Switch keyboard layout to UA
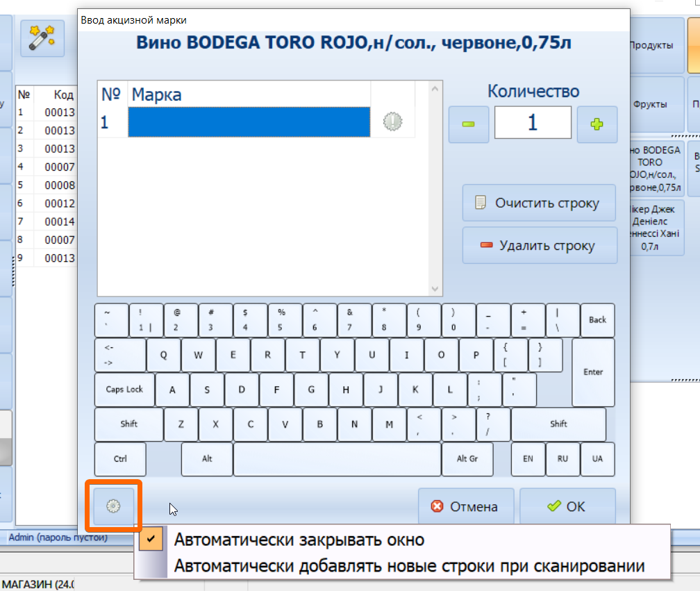Screen dimensions: 700x591 click(597, 459)
